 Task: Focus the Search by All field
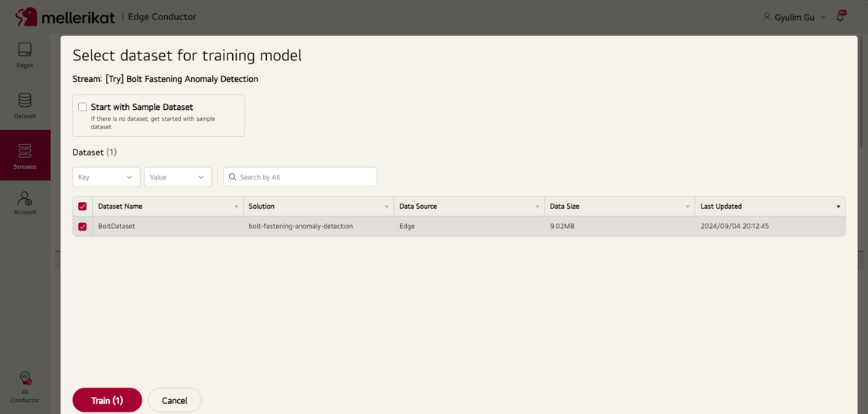(300, 177)
